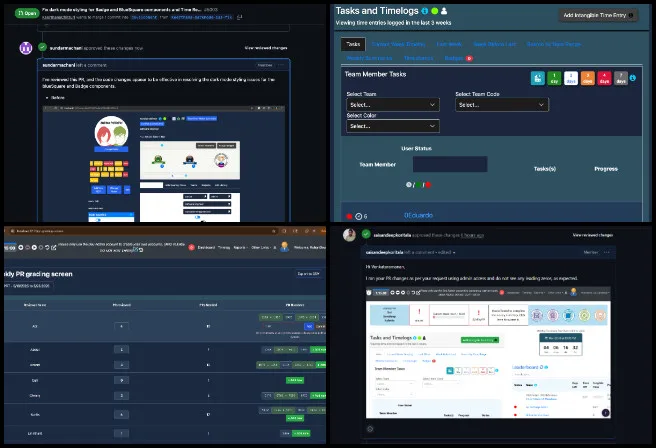Click the green Open status badge on the pull request
The image size is (656, 448).
click(27, 13)
